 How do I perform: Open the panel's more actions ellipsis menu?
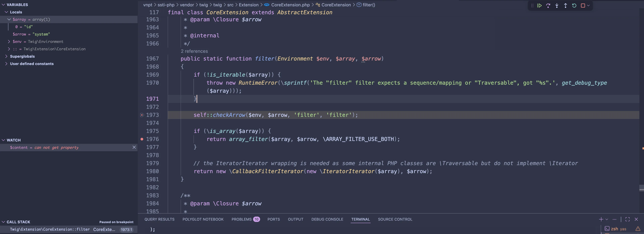tap(614, 219)
